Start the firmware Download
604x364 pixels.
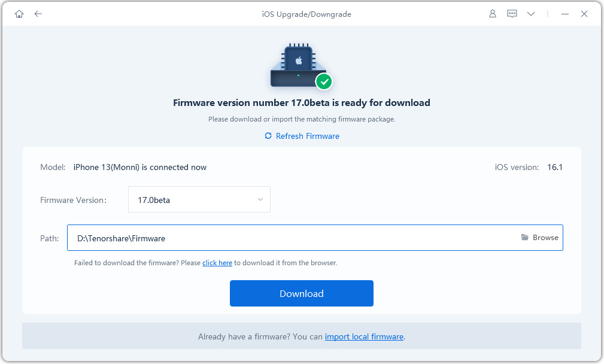pyautogui.click(x=302, y=293)
